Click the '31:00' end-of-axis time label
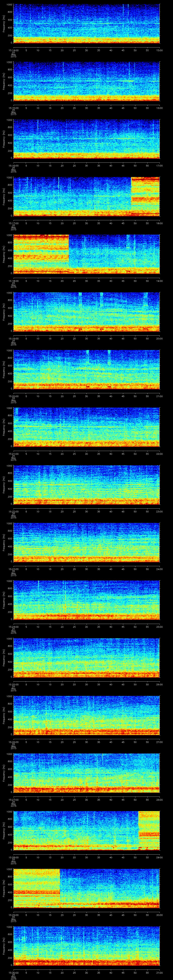This screenshot has width=173, height=980. click(160, 973)
